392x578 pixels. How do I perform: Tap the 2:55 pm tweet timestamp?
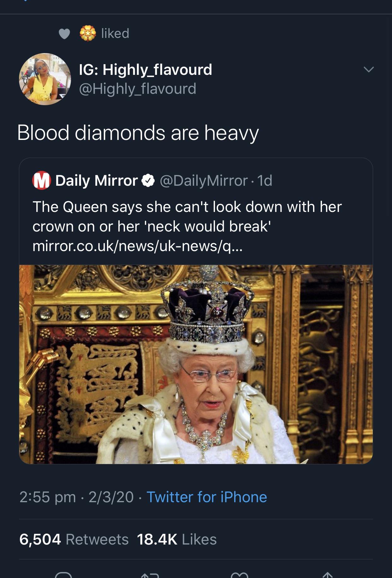point(47,497)
